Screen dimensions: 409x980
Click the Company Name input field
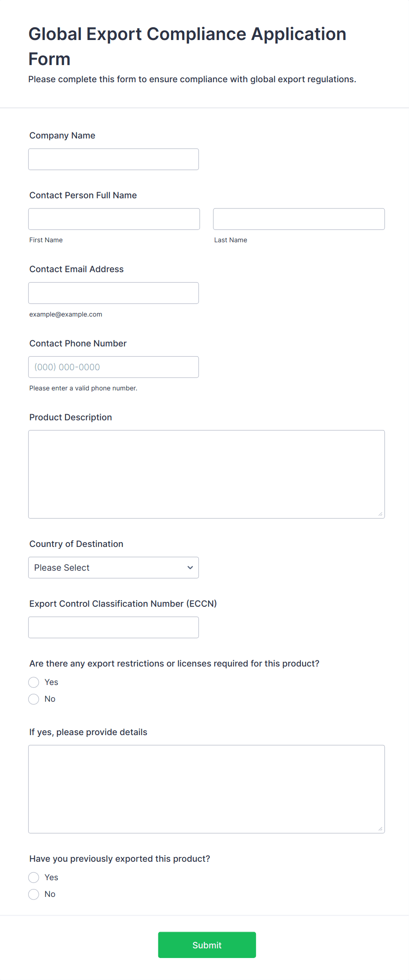[113, 159]
